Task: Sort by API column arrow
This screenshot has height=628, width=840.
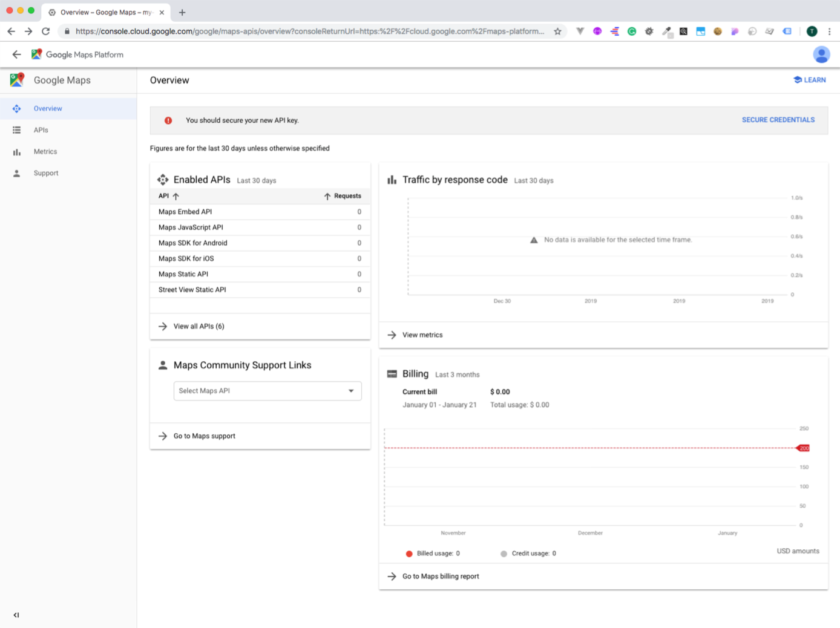Action: click(176, 196)
